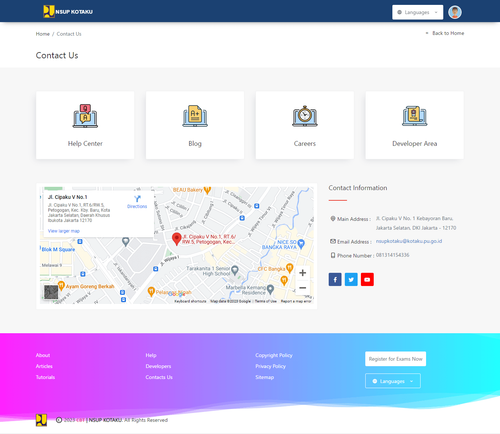This screenshot has width=500, height=434.
Task: Click the Main Address pin icon
Action: pyautogui.click(x=333, y=219)
